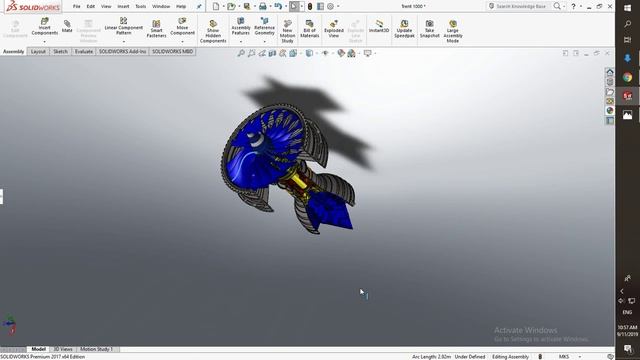The image size is (640, 360).
Task: Click the Section View icon
Action: [x=272, y=53]
